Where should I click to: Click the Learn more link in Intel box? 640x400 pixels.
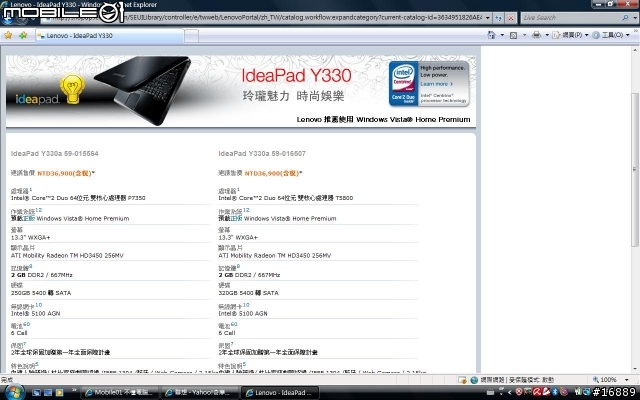click(436, 84)
